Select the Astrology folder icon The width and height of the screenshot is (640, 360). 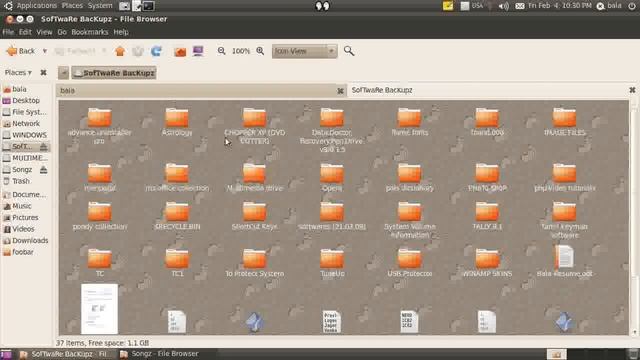177,118
